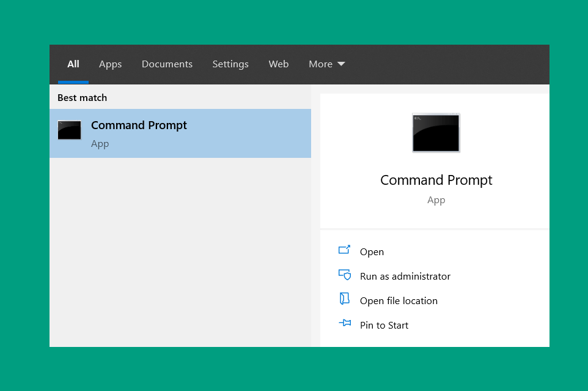Screen dimensions: 588x391
Task: Click the Open file location folder icon
Action: tap(344, 299)
